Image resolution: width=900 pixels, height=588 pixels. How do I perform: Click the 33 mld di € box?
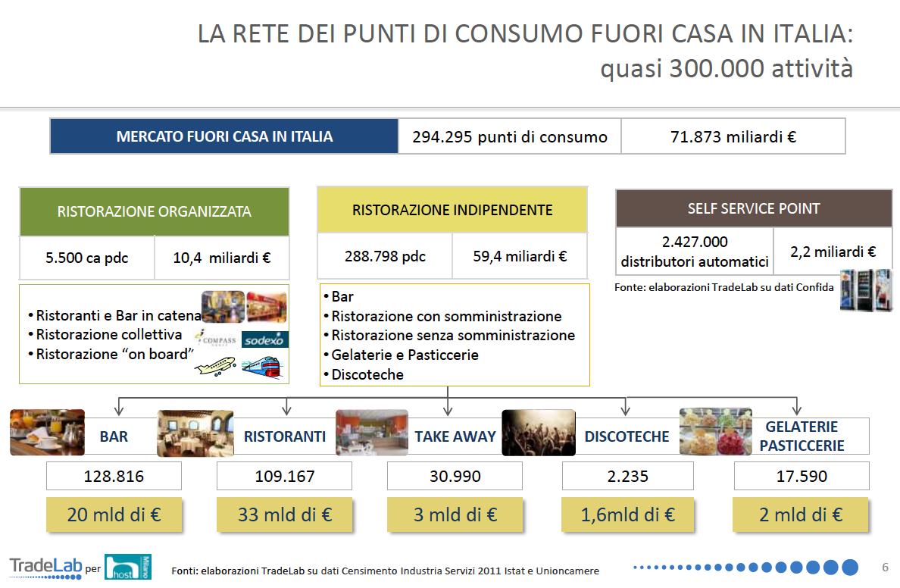click(x=284, y=514)
